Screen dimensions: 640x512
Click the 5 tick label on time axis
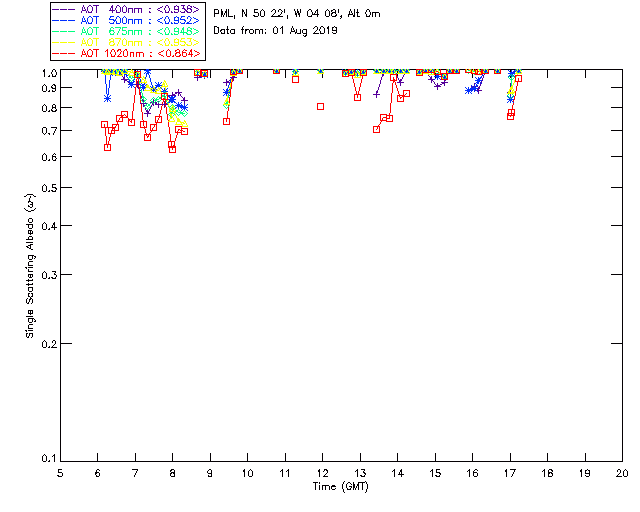(x=60, y=473)
